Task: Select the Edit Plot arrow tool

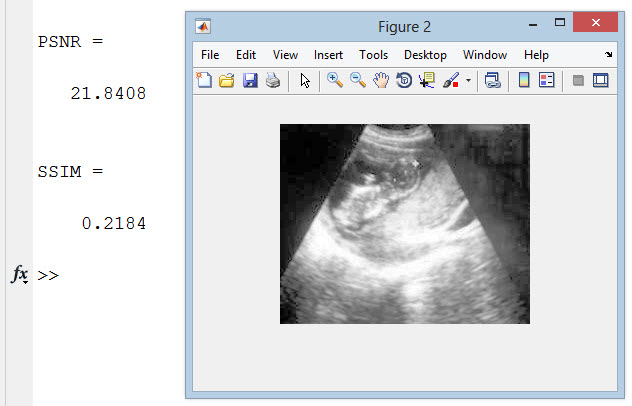Action: pyautogui.click(x=305, y=81)
